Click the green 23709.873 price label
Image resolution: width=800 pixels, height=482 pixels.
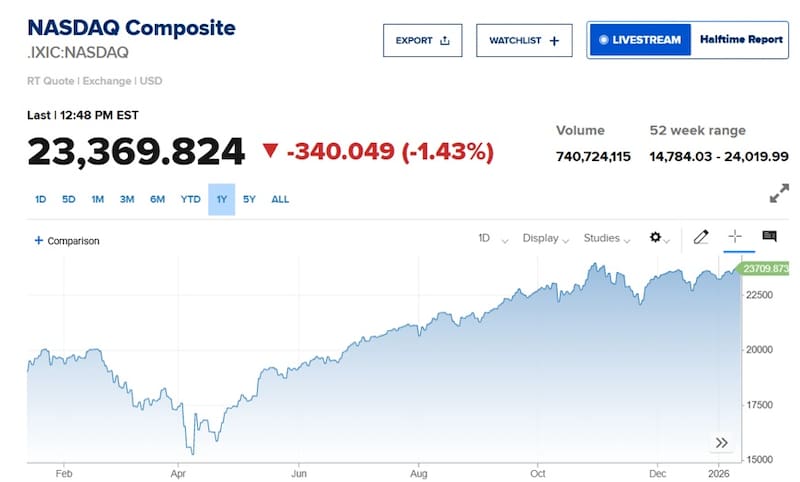(x=767, y=269)
